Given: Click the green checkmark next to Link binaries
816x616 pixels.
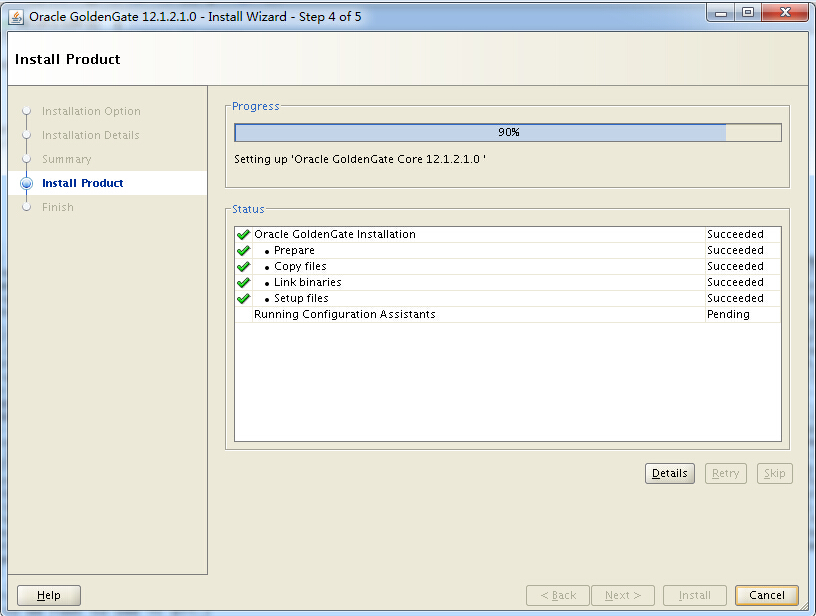Looking at the screenshot, I should [243, 283].
